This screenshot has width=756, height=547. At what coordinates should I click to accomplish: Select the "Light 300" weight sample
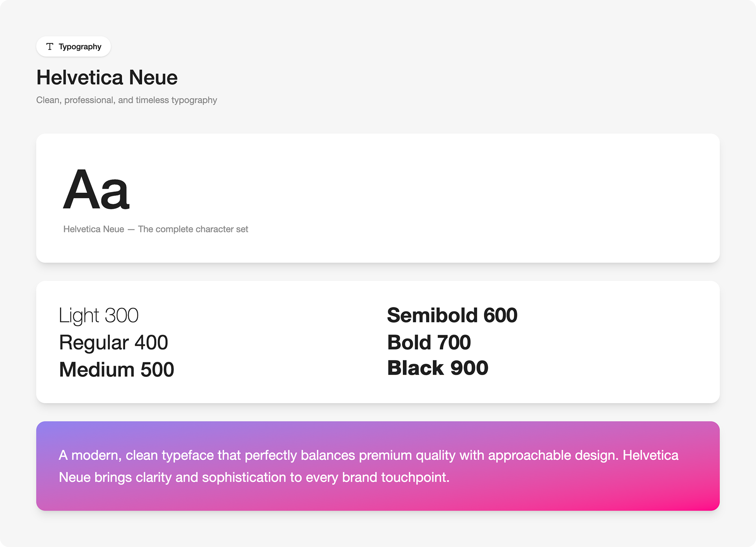point(98,315)
